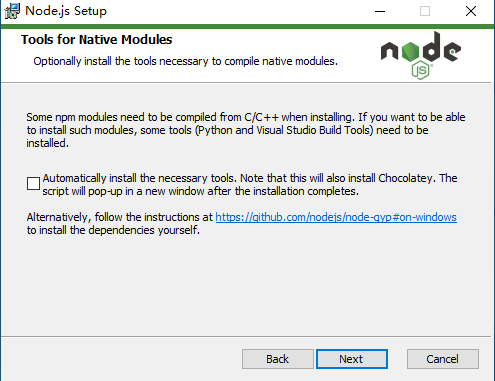Click the green hexagon letter in node logo
Screen dimensions: 495x381
[410, 52]
